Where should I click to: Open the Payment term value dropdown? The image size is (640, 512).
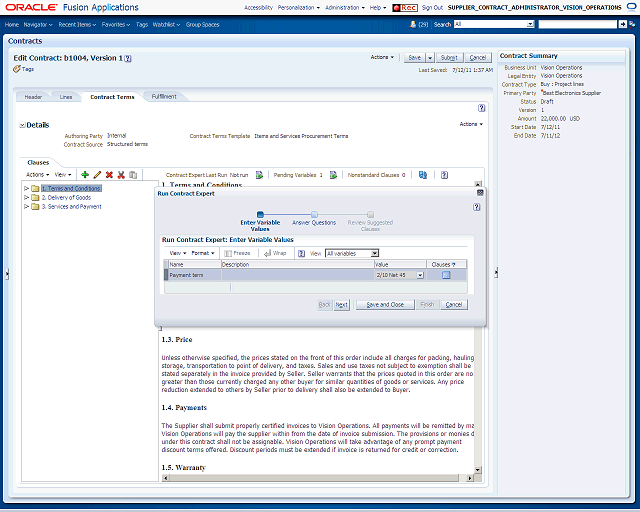coord(420,275)
